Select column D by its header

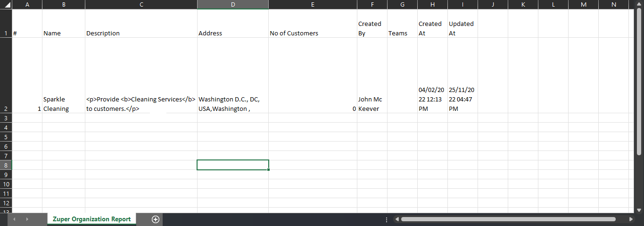coord(233,5)
